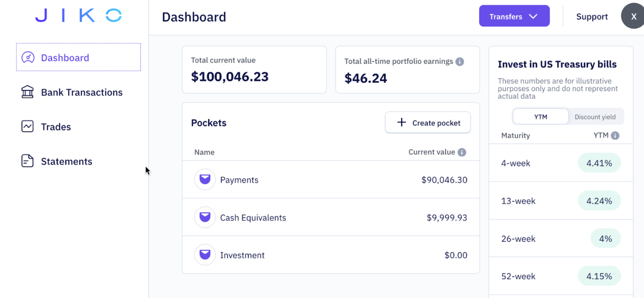The width and height of the screenshot is (644, 298).
Task: Navigate to the Statements section
Action: pyautogui.click(x=67, y=161)
